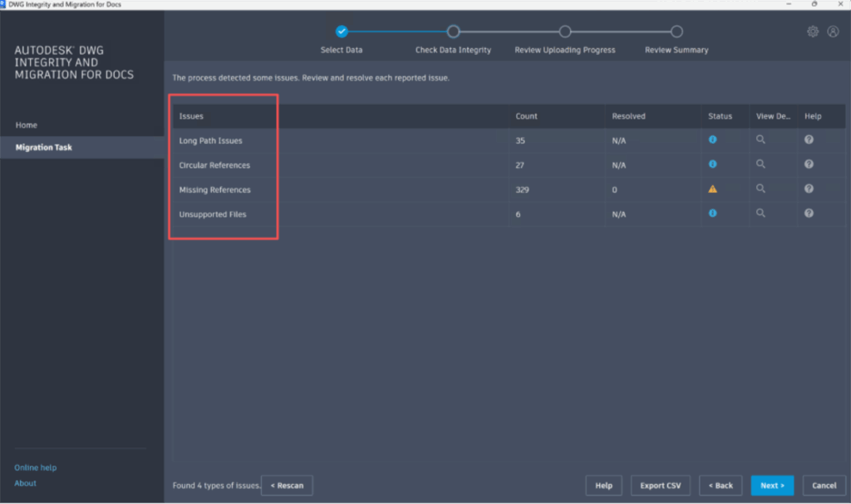Screen dimensions: 851x504
Task: Click the Cancel button
Action: [824, 485]
